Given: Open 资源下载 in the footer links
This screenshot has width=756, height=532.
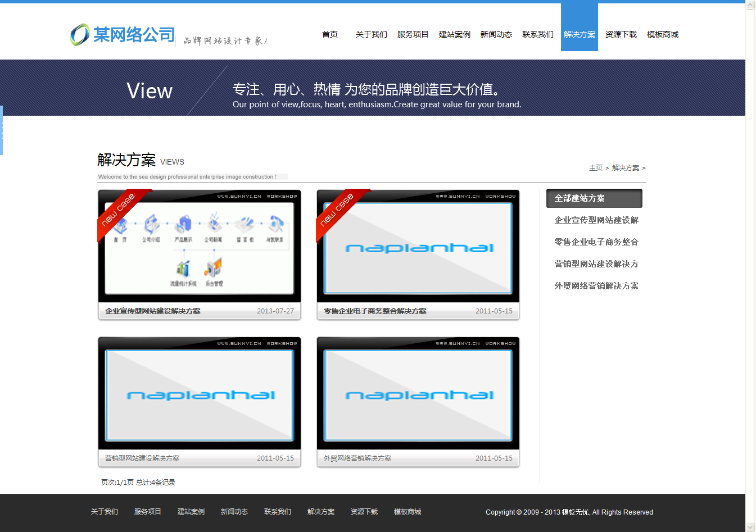Looking at the screenshot, I should pos(364,512).
